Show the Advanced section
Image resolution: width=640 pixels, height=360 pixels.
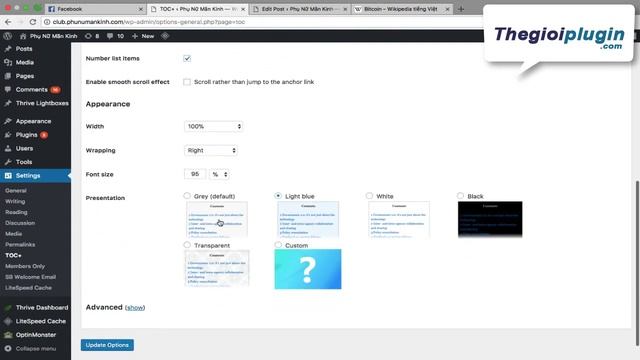click(x=135, y=308)
